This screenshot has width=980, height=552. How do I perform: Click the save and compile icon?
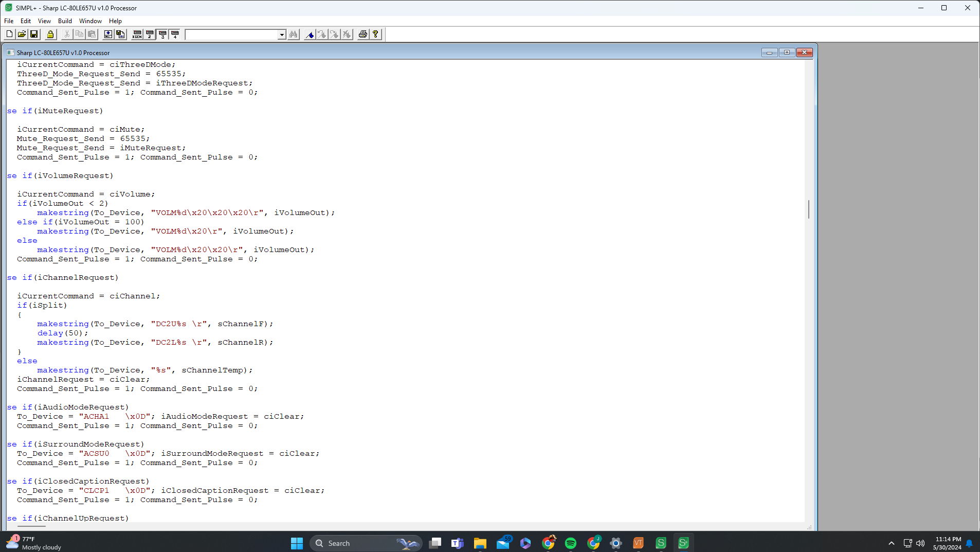click(108, 34)
